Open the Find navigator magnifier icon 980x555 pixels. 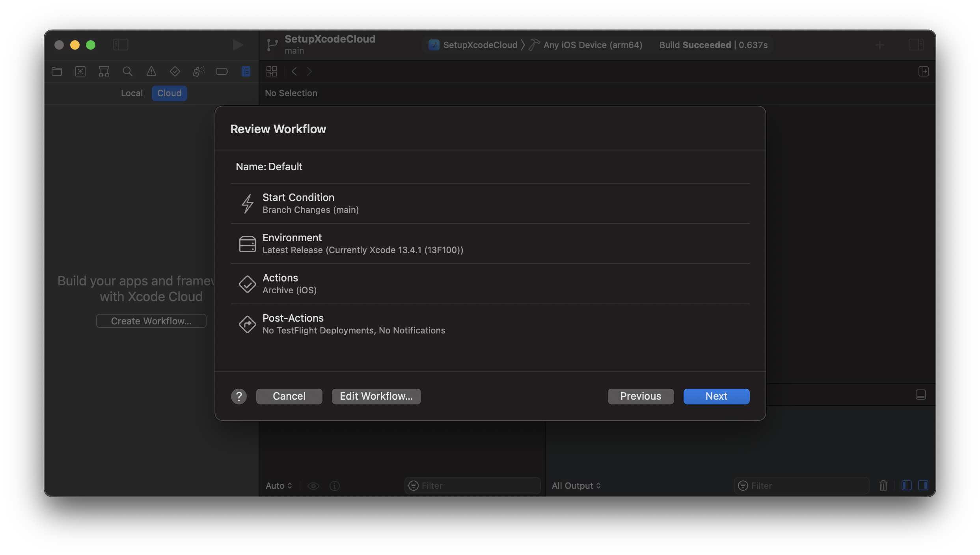click(127, 71)
